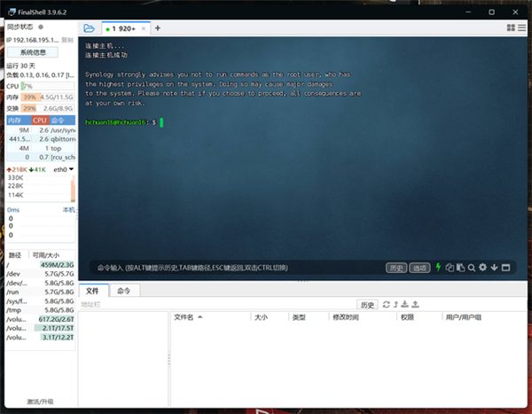Click the command input field in the terminal
Image resolution: width=532 pixels, height=414 pixels.
tap(239, 267)
